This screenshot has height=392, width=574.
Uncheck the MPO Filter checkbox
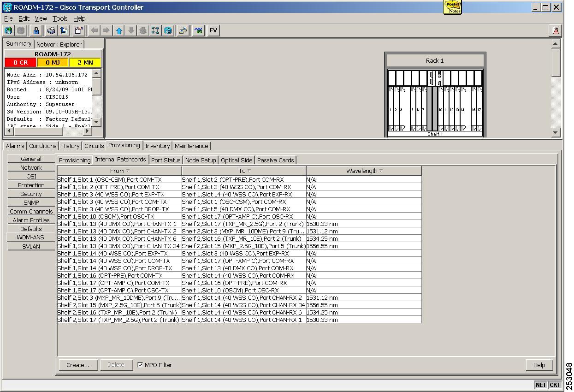[x=140, y=365]
